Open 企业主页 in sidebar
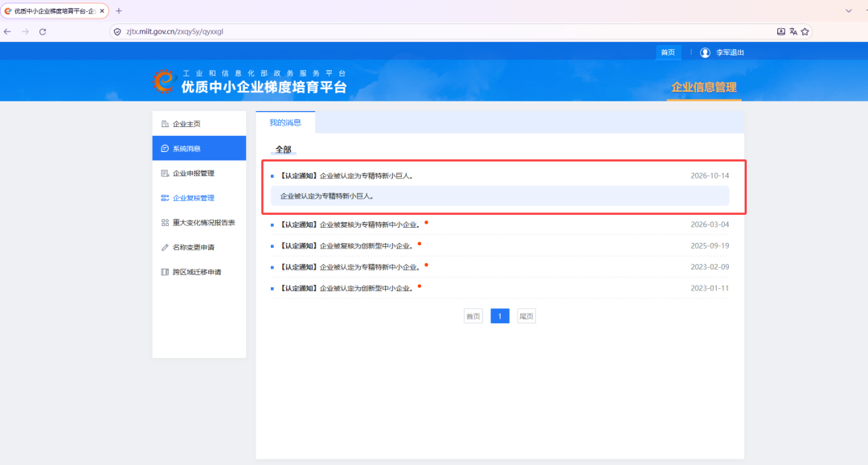The image size is (868, 465). click(199, 124)
